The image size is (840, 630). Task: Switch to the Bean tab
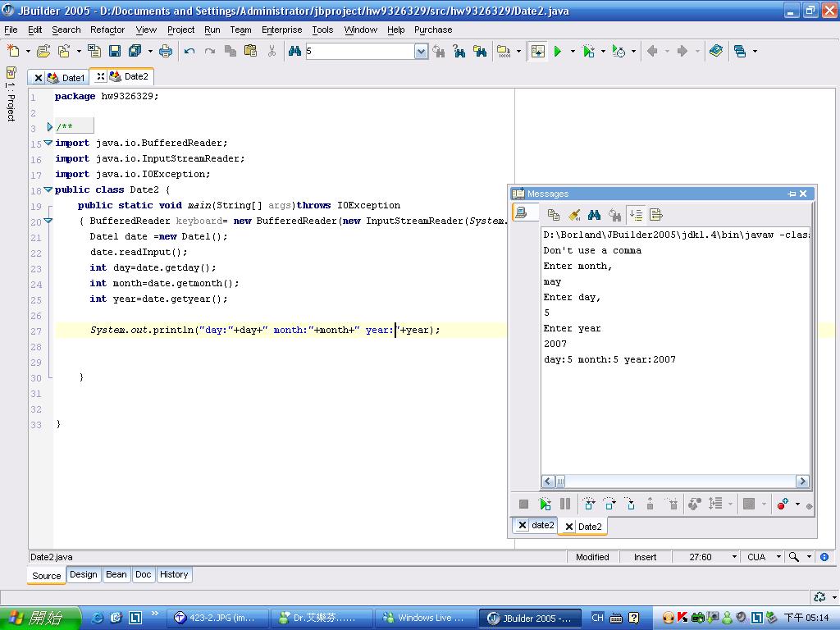[116, 574]
